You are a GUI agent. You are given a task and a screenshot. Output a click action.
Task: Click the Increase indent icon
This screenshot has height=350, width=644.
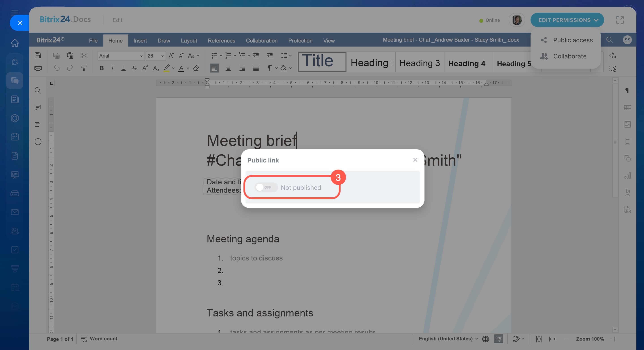pos(270,55)
